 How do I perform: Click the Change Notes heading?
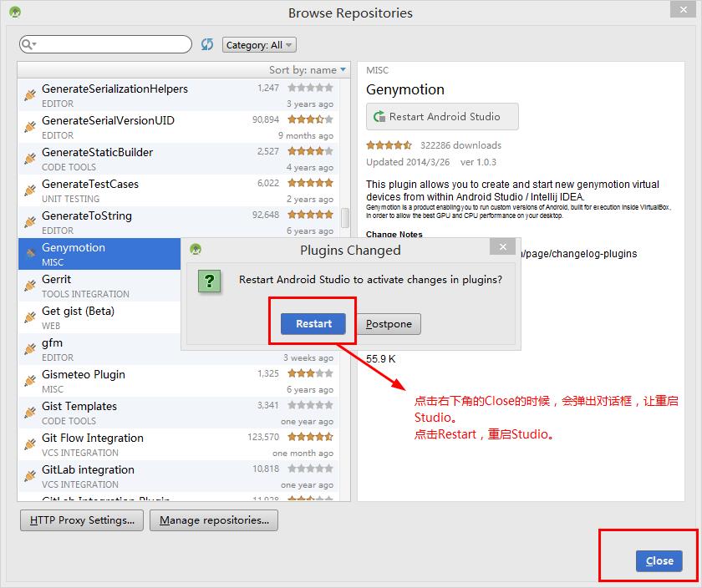[x=394, y=234]
